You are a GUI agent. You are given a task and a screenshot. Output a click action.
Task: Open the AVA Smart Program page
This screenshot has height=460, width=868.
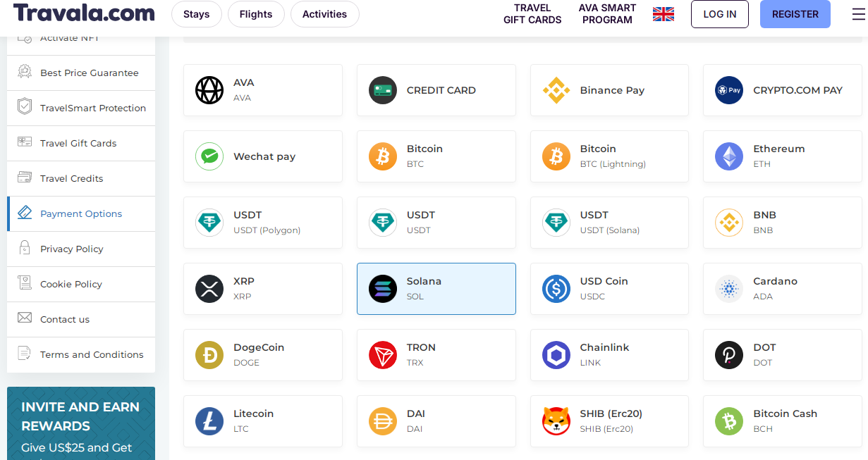tap(607, 14)
